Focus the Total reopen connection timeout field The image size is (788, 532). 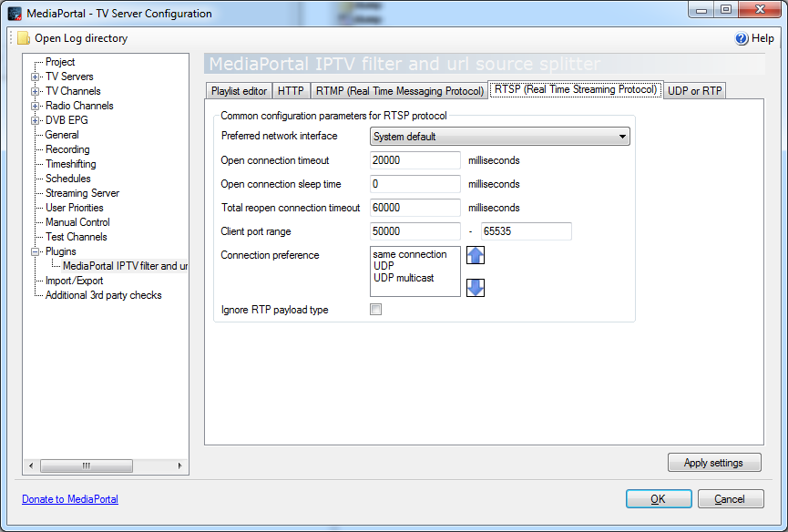[x=415, y=208]
